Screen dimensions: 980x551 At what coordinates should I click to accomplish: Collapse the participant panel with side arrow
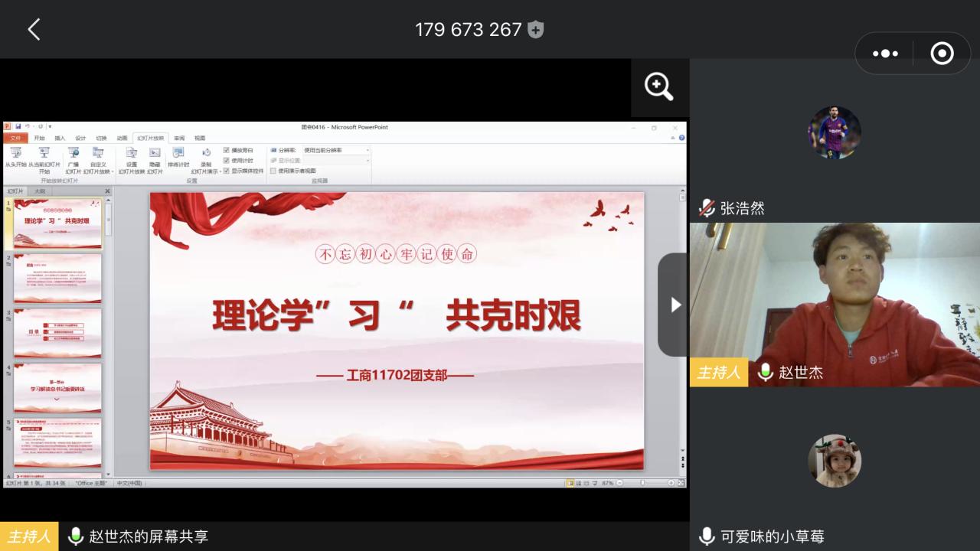pyautogui.click(x=675, y=305)
